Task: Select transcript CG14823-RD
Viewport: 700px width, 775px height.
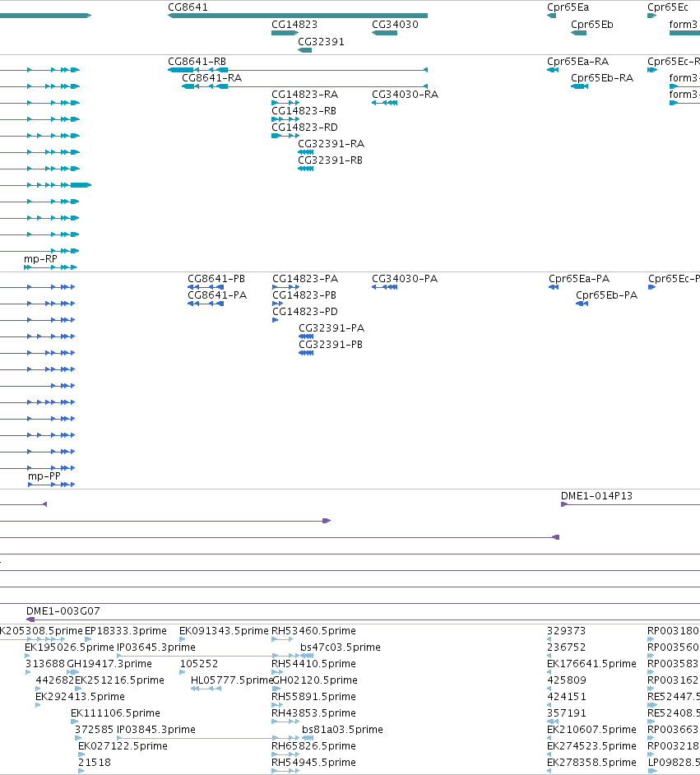Action: [305, 127]
